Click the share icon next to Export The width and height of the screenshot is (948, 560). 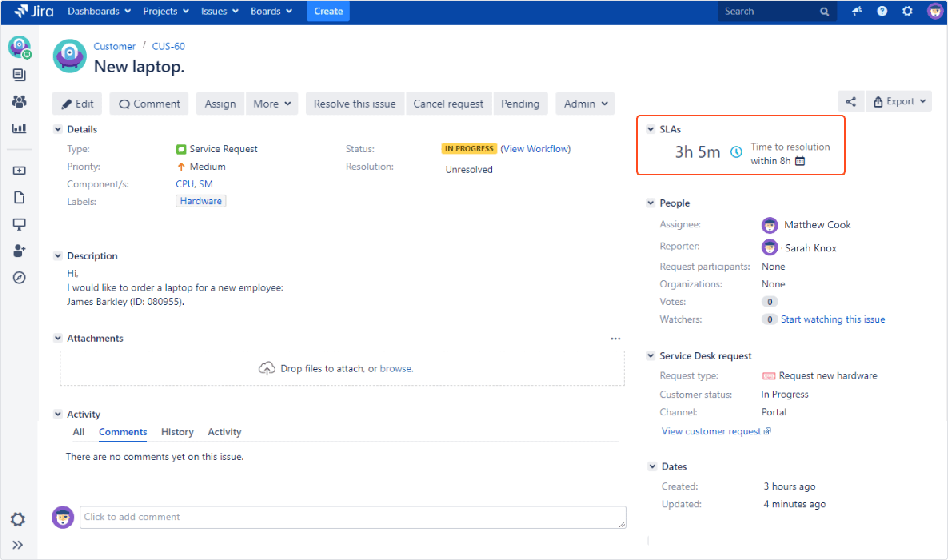pyautogui.click(x=850, y=102)
